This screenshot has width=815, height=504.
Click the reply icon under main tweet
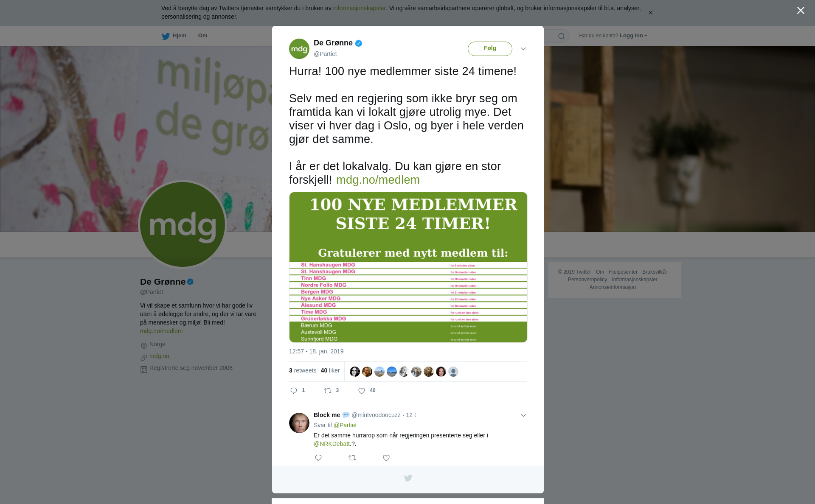(294, 391)
